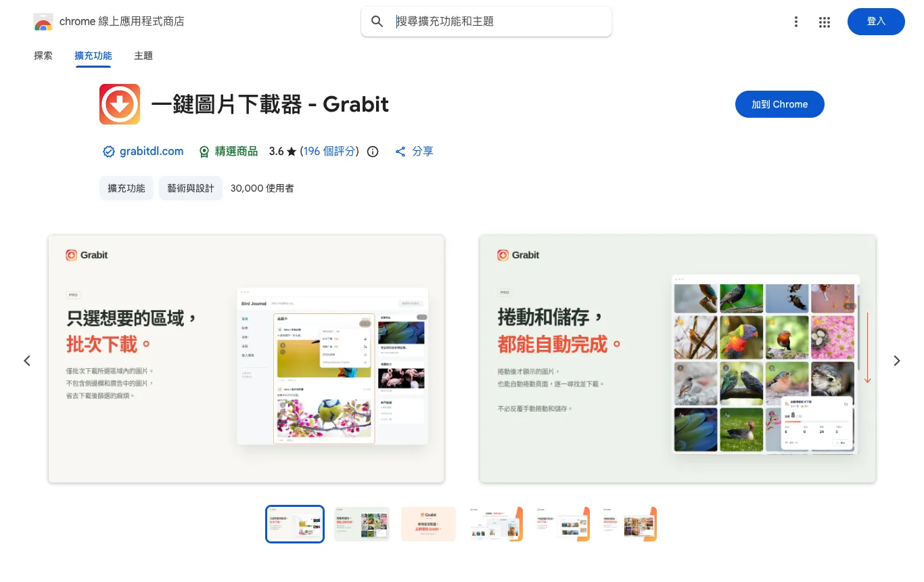This screenshot has width=924, height=582.
Task: Open the three-dot more options menu
Action: point(796,22)
